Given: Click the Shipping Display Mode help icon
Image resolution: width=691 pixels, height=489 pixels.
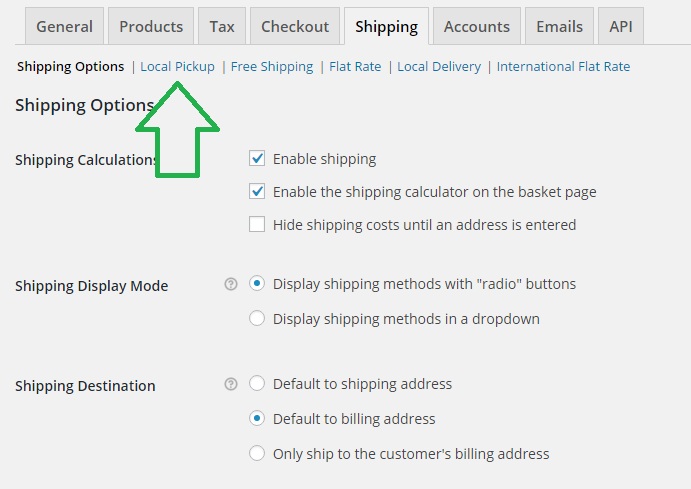Looking at the screenshot, I should coord(231,284).
